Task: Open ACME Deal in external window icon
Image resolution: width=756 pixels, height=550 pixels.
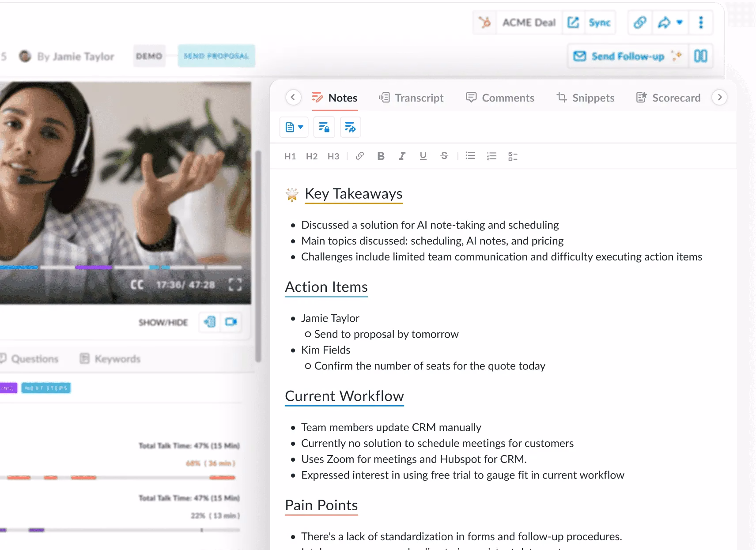Action: 573,23
